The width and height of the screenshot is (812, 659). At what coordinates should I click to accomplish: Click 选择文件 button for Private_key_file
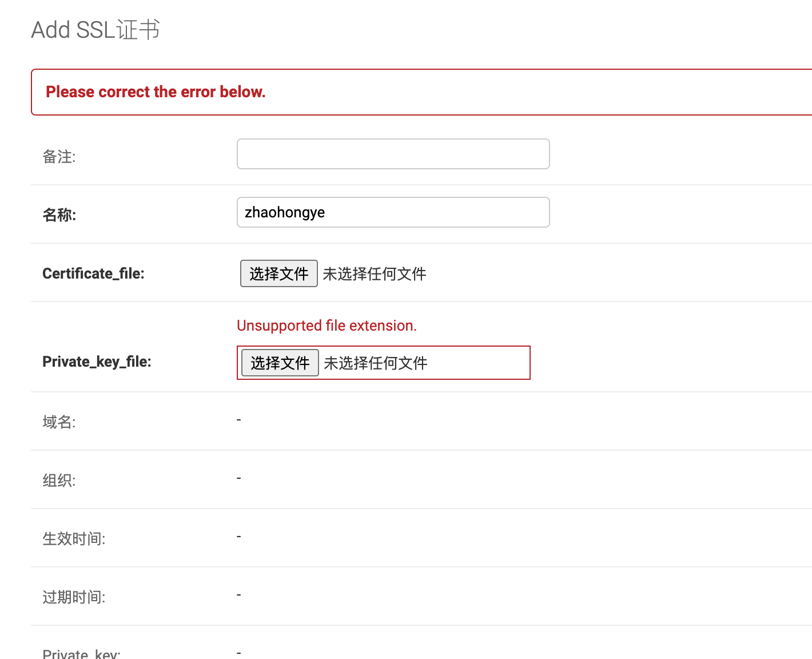coord(280,363)
